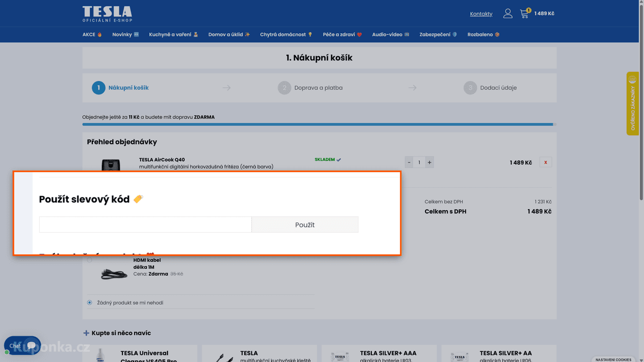Open Audio-video category
This screenshot has height=362, width=644.
(x=391, y=34)
